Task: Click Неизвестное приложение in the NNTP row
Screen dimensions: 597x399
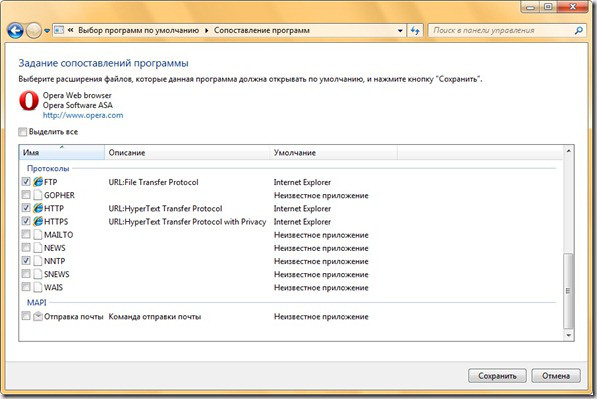Action: point(321,261)
